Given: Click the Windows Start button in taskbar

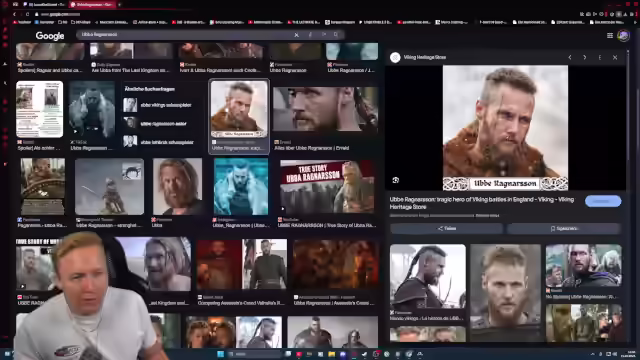Looking at the screenshot, I should click(x=220, y=354).
